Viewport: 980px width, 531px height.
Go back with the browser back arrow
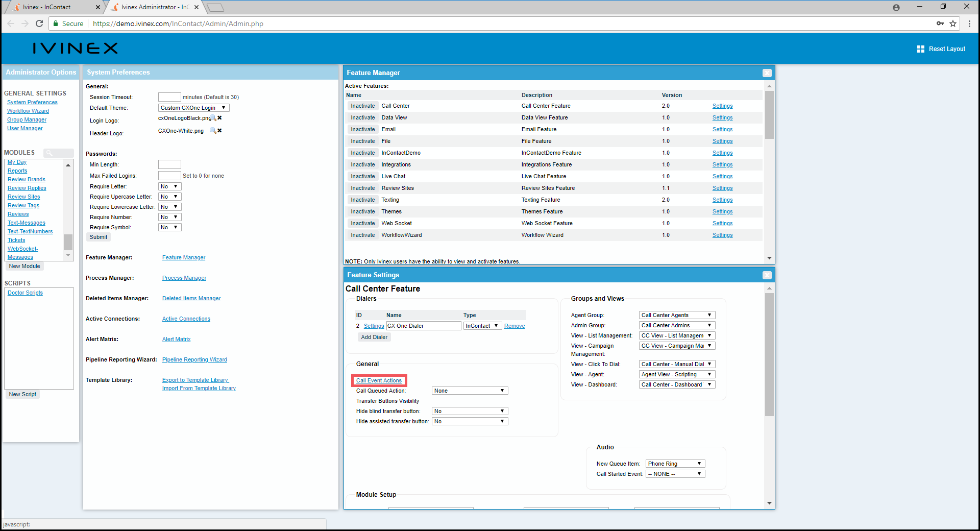11,23
